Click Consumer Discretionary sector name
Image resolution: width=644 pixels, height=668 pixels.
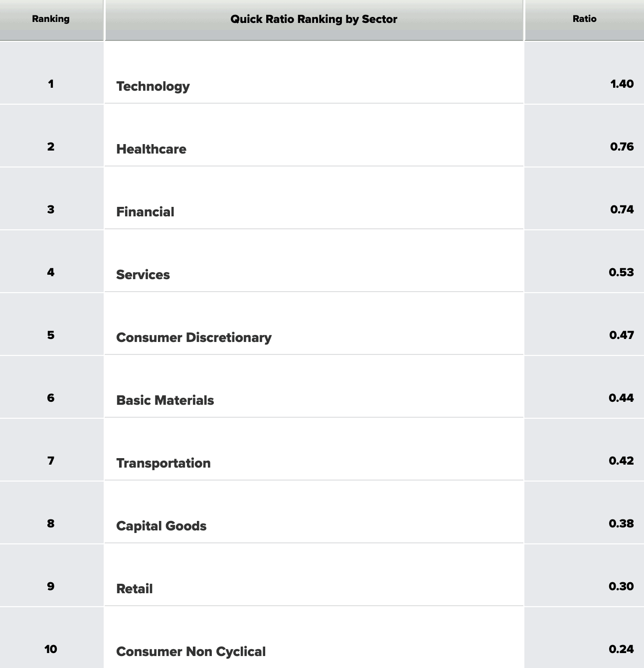pos(194,337)
